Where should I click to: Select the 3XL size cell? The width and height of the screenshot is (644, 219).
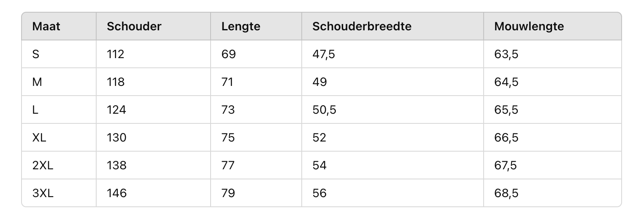click(43, 193)
